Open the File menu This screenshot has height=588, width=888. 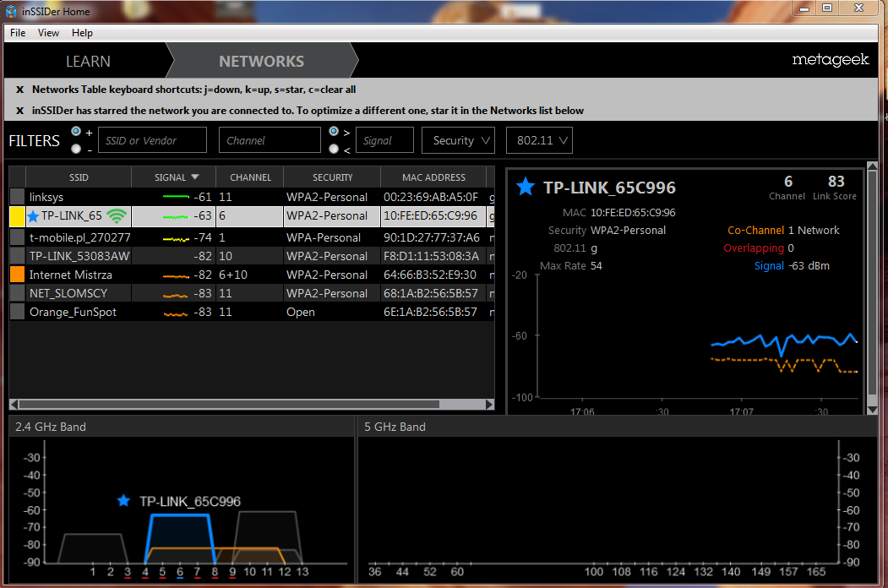click(18, 33)
